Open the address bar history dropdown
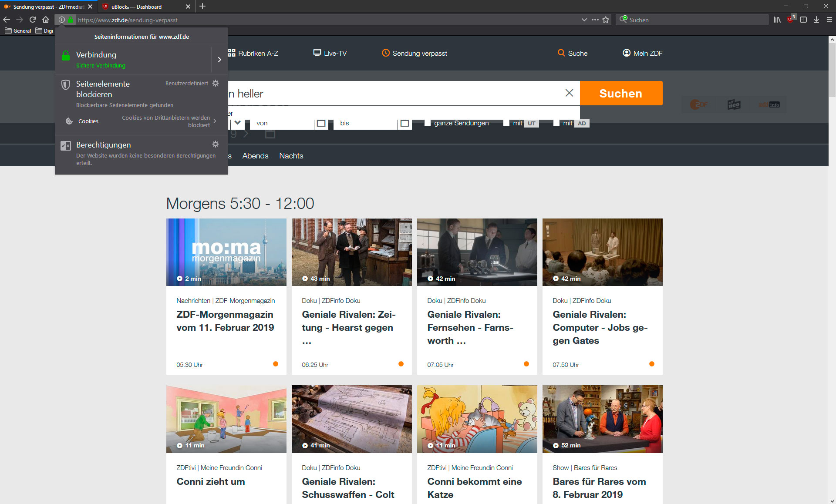The image size is (836, 504). 584,20
